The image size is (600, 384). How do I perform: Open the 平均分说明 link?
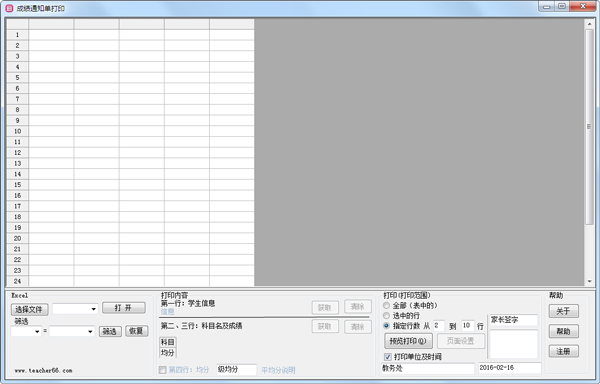[278, 370]
